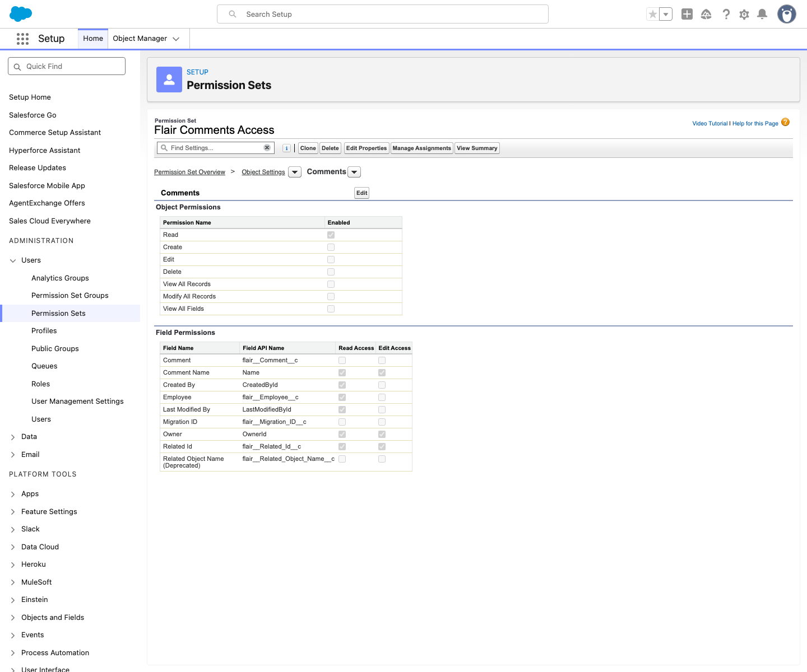This screenshot has height=672, width=807.
Task: Open the Setup gear menu
Action: [x=744, y=14]
